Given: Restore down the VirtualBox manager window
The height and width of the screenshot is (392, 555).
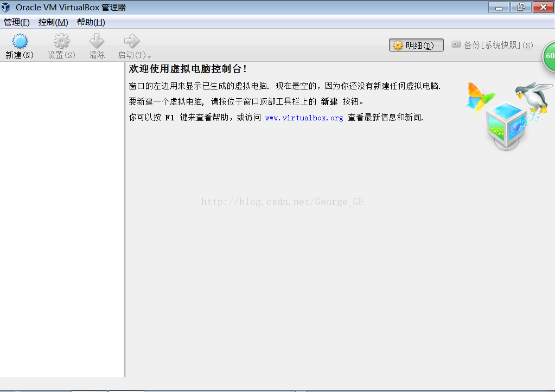Looking at the screenshot, I should 521,7.
